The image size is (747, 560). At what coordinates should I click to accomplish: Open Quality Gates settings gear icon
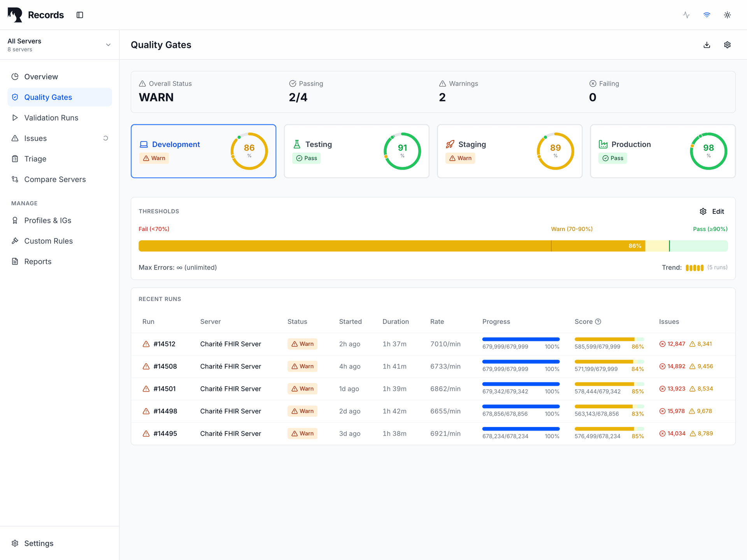click(x=727, y=45)
